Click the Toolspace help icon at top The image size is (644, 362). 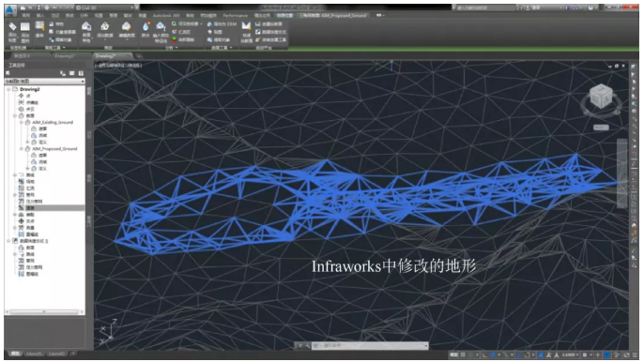click(x=82, y=73)
